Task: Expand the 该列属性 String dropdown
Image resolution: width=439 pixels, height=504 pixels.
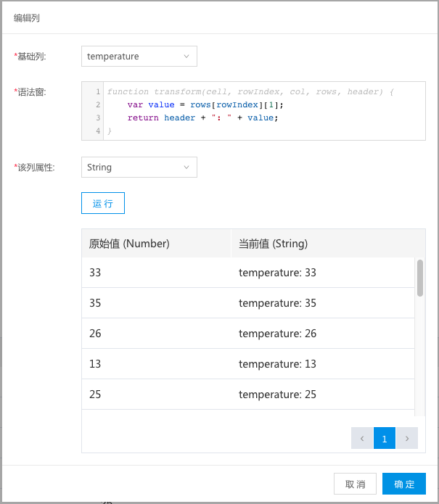Action: [139, 167]
